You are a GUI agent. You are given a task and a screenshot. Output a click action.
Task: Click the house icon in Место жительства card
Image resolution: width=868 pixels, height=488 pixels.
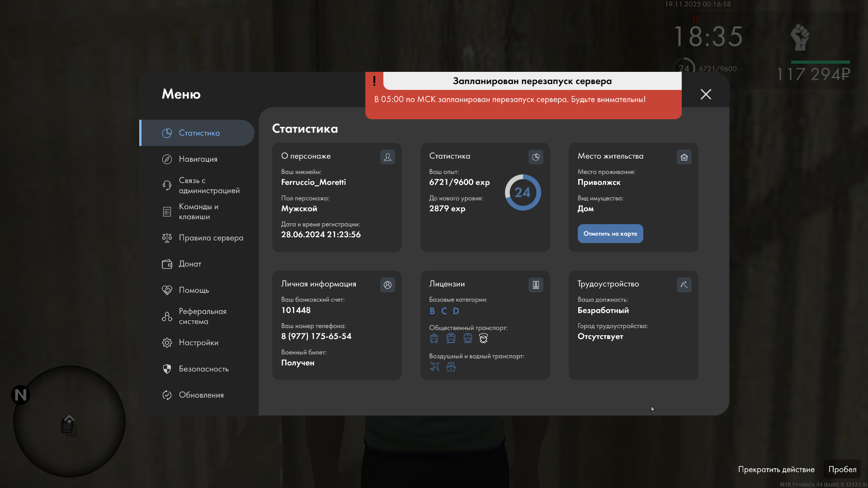(684, 157)
